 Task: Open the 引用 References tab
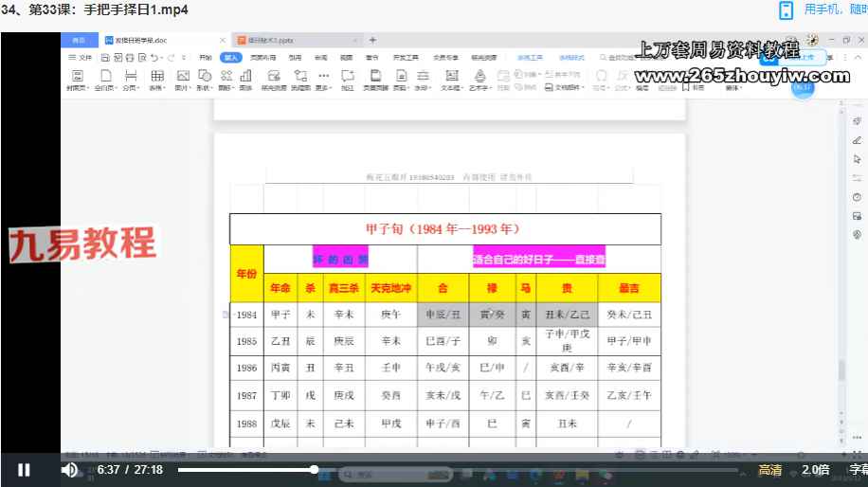295,58
